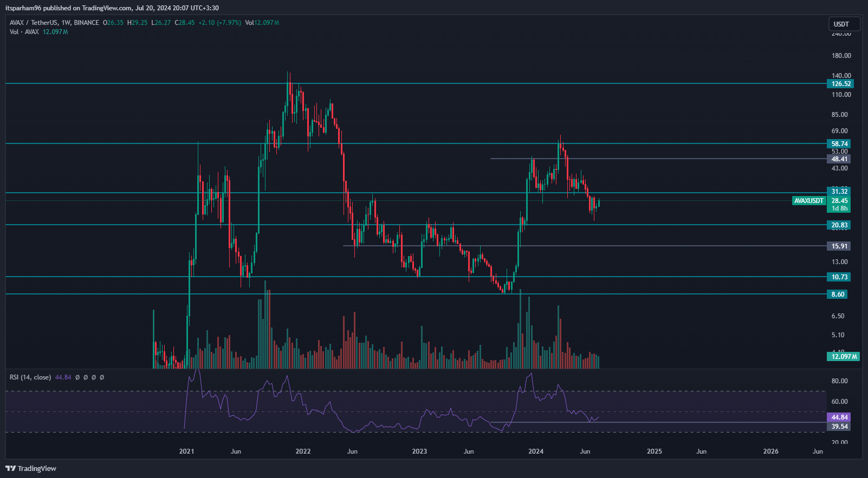868x478 pixels.
Task: Click the 44.84 RSI axis label
Action: coord(839,417)
